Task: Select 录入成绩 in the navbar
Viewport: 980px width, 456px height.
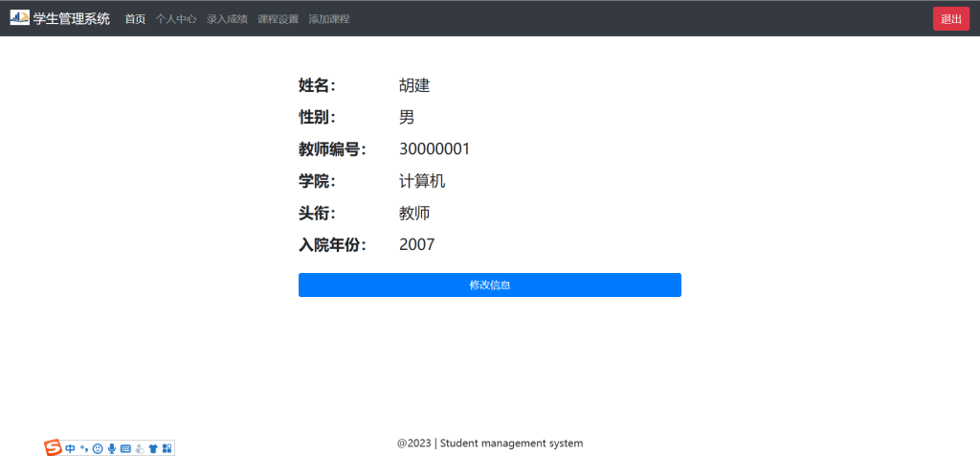Action: pyautogui.click(x=228, y=19)
